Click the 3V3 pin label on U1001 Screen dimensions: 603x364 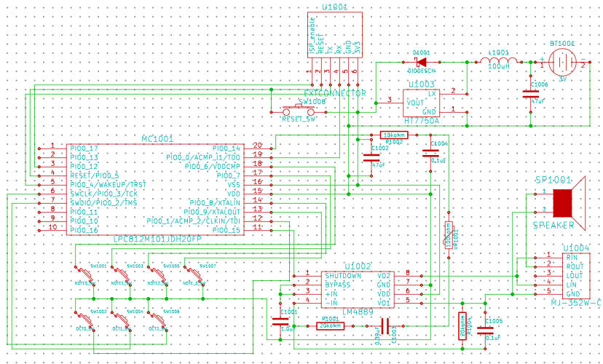[x=358, y=47]
